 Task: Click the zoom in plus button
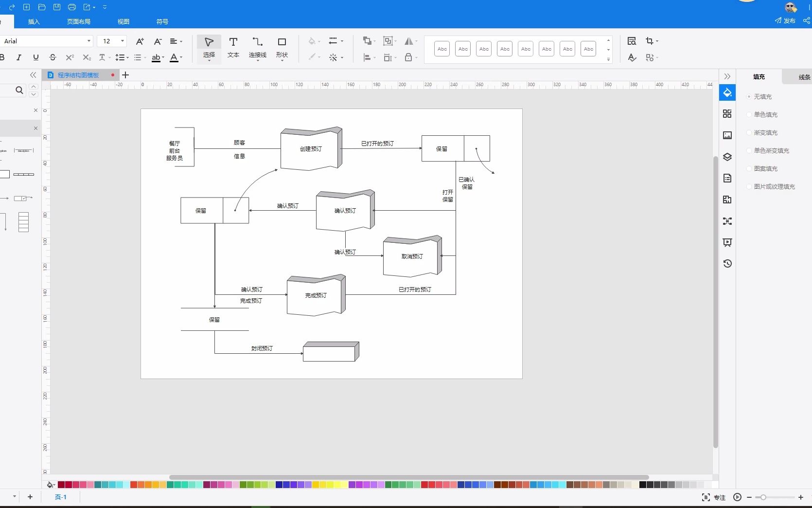coord(801,497)
